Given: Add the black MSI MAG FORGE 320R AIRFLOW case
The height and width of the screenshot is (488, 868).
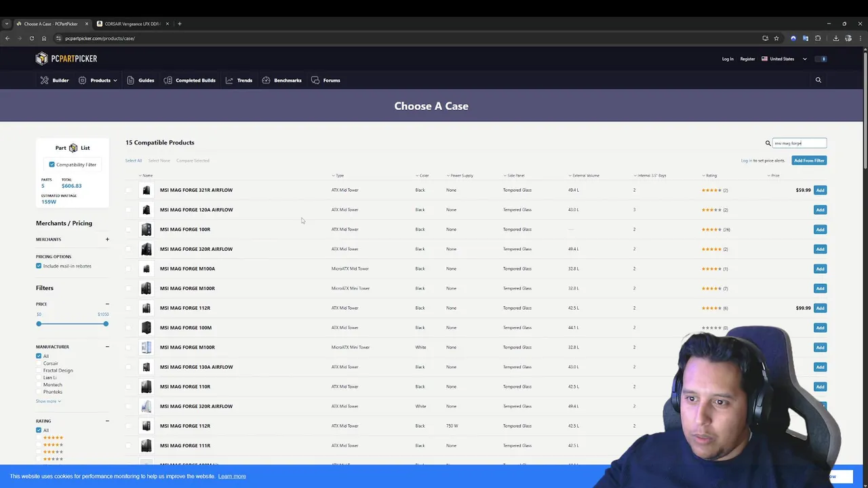Looking at the screenshot, I should click(x=820, y=249).
